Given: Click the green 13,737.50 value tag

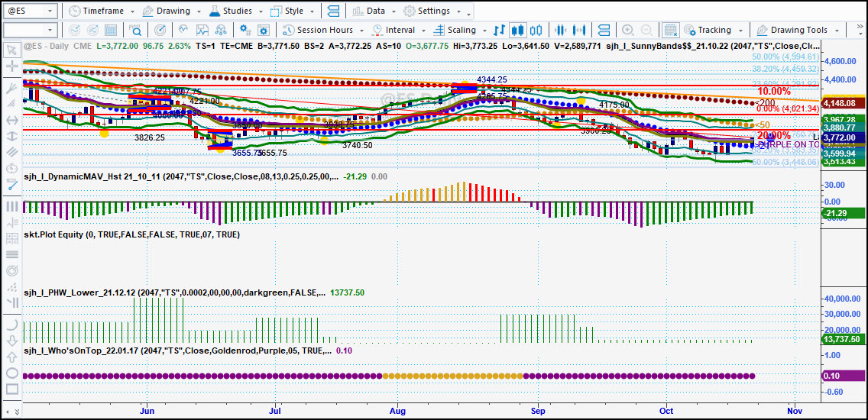Looking at the screenshot, I should [842, 339].
